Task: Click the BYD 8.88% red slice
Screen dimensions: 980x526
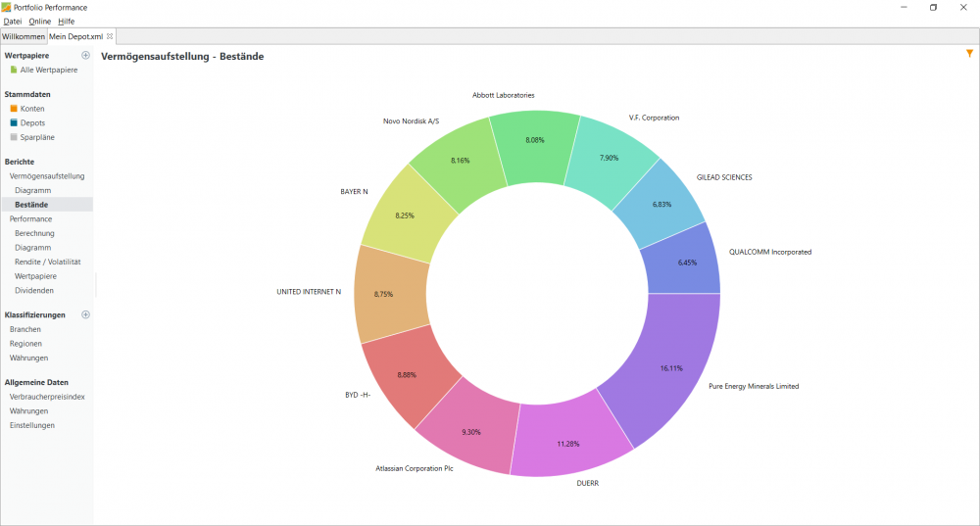Action: pyautogui.click(x=408, y=375)
